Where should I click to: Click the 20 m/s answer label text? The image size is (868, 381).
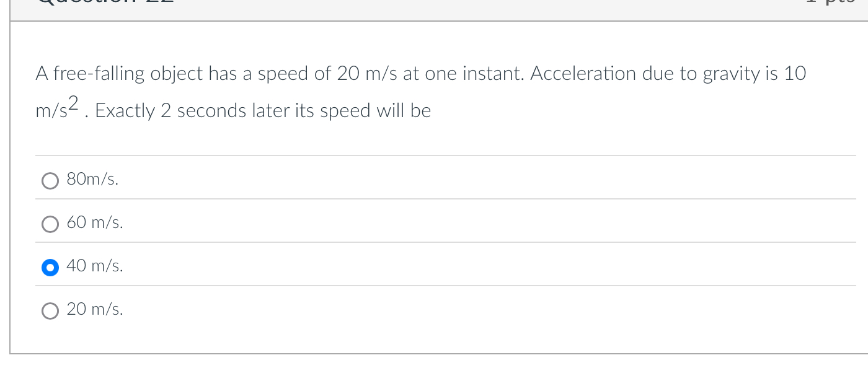tap(95, 310)
